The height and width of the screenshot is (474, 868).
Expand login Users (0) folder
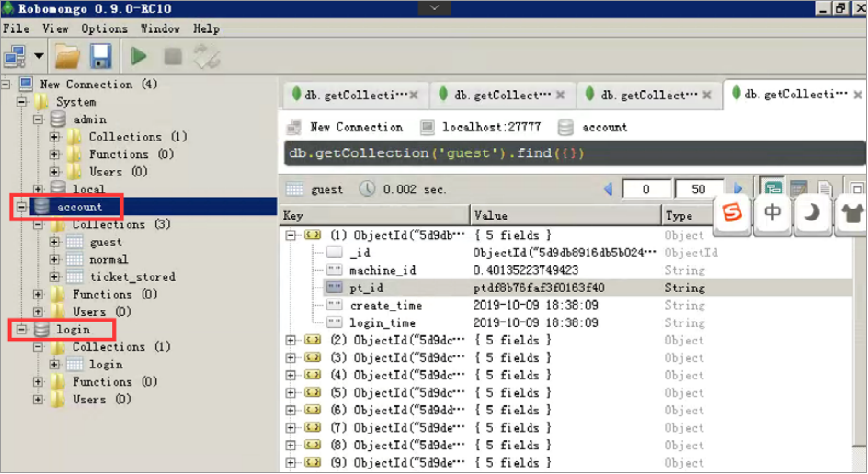pyautogui.click(x=38, y=400)
